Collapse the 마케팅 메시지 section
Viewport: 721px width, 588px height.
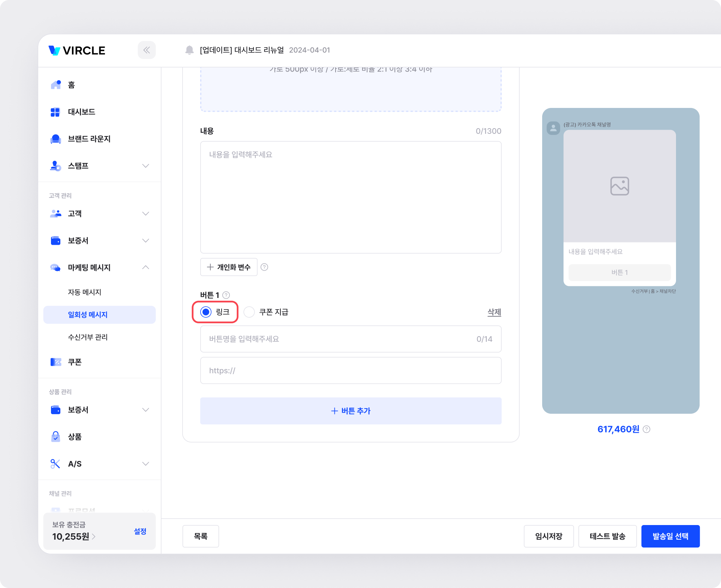(145, 268)
